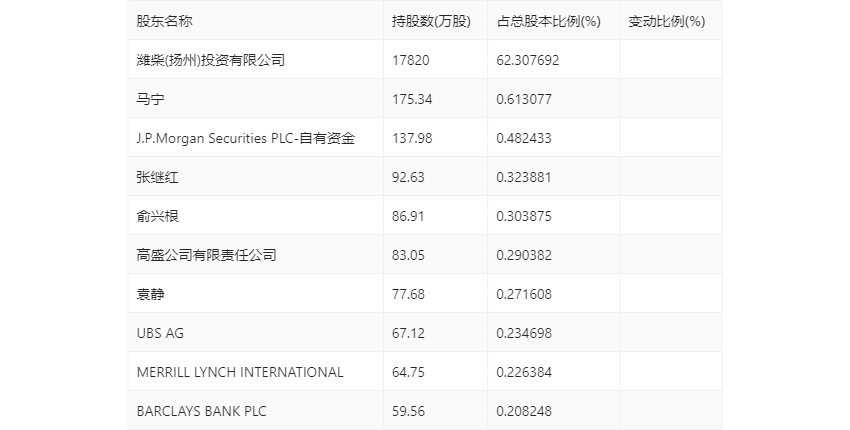Click BARCLAYS BANK PLC entry

(201, 411)
